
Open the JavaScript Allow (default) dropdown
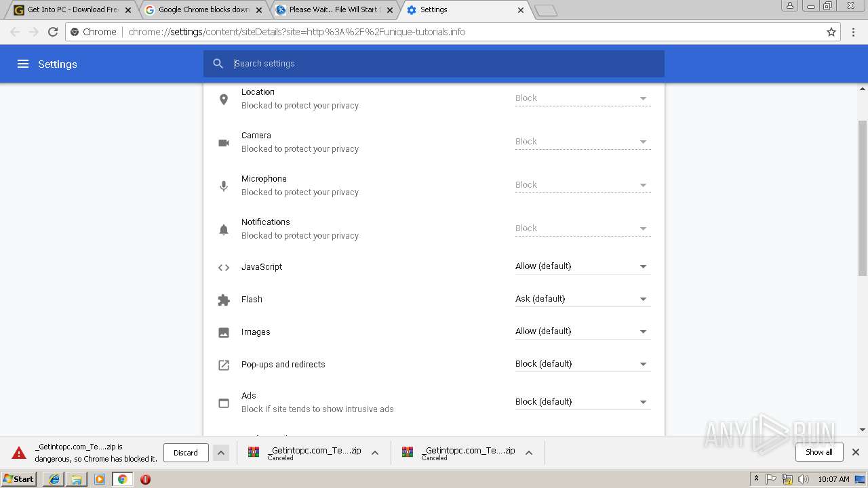(x=583, y=266)
